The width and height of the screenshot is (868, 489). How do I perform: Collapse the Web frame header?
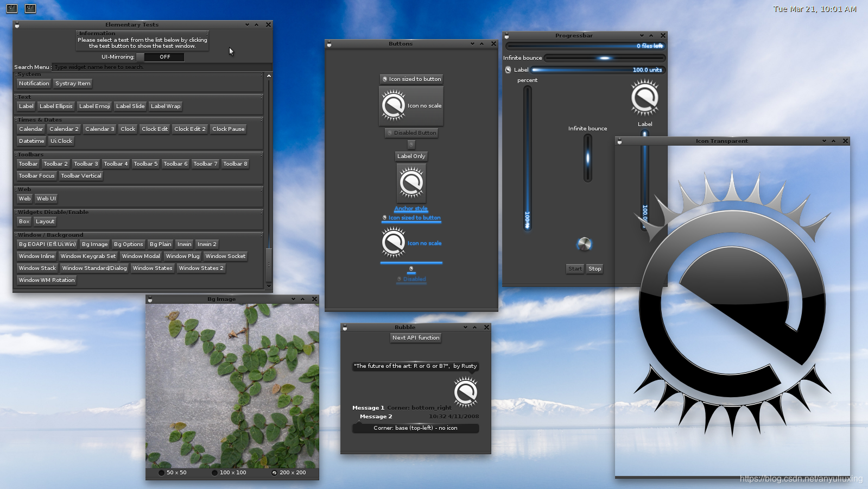coord(139,189)
